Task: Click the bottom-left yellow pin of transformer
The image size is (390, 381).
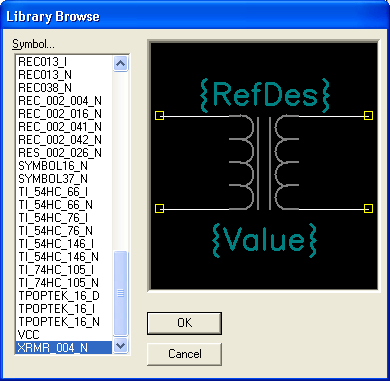Action: (x=160, y=208)
